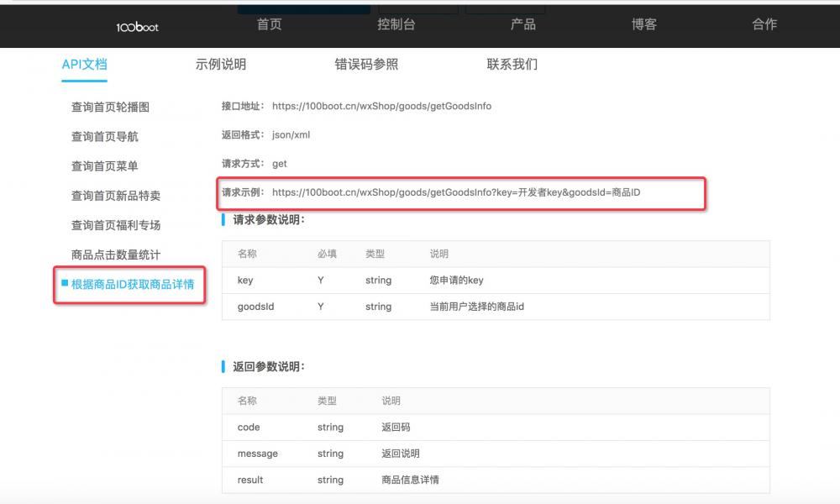Click the 您申请的key description cell
The image size is (840, 504).
click(456, 280)
